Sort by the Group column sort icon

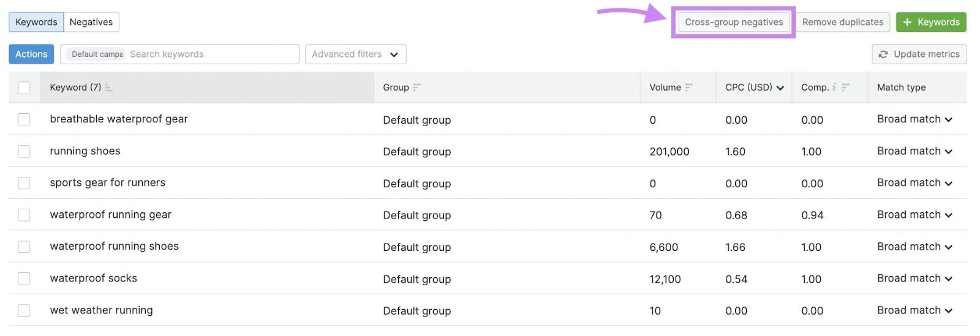coord(417,88)
